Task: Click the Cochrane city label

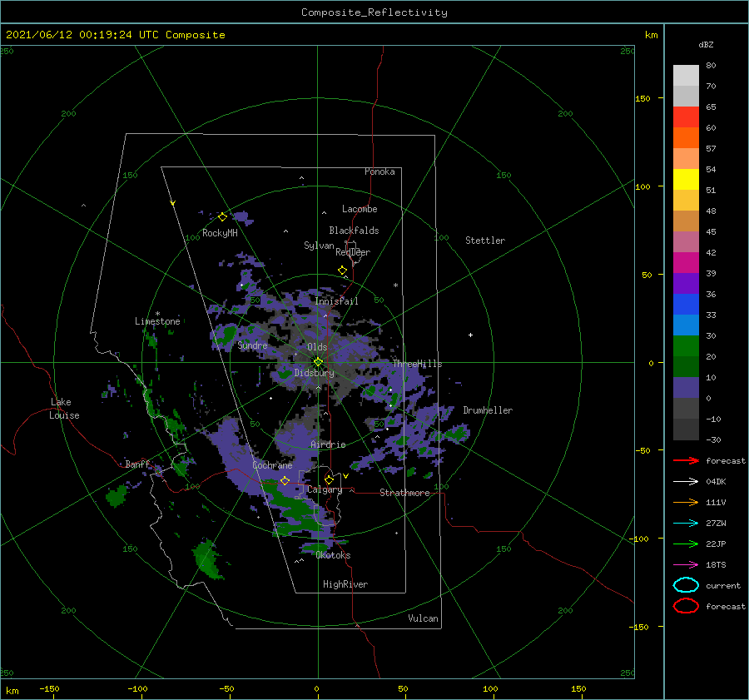Action: tap(272, 465)
